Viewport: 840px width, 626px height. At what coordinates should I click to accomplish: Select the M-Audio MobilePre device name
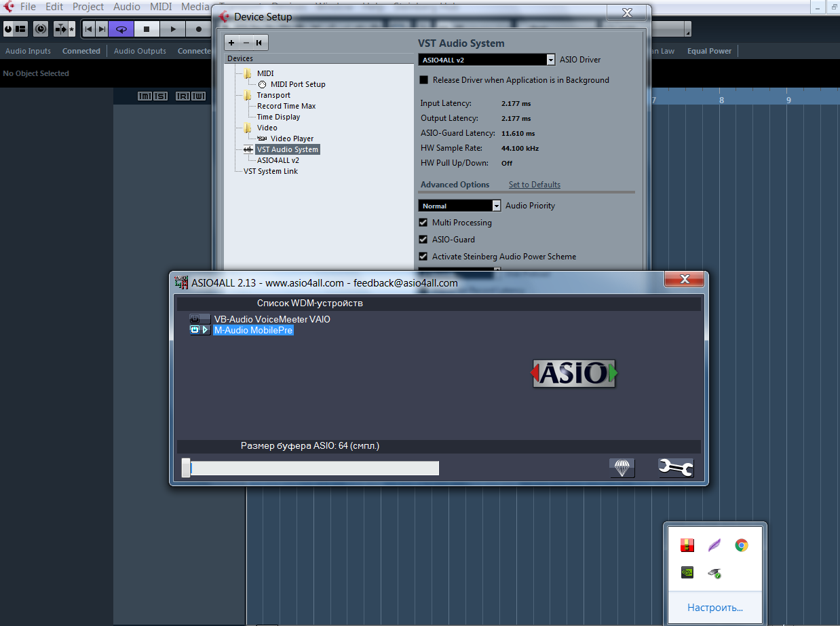click(253, 331)
